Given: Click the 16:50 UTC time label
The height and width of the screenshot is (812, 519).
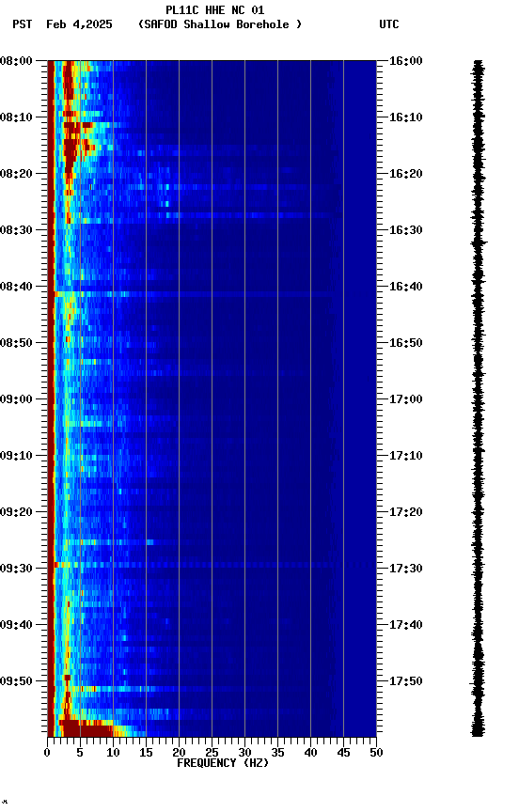Looking at the screenshot, I should pos(406,343).
